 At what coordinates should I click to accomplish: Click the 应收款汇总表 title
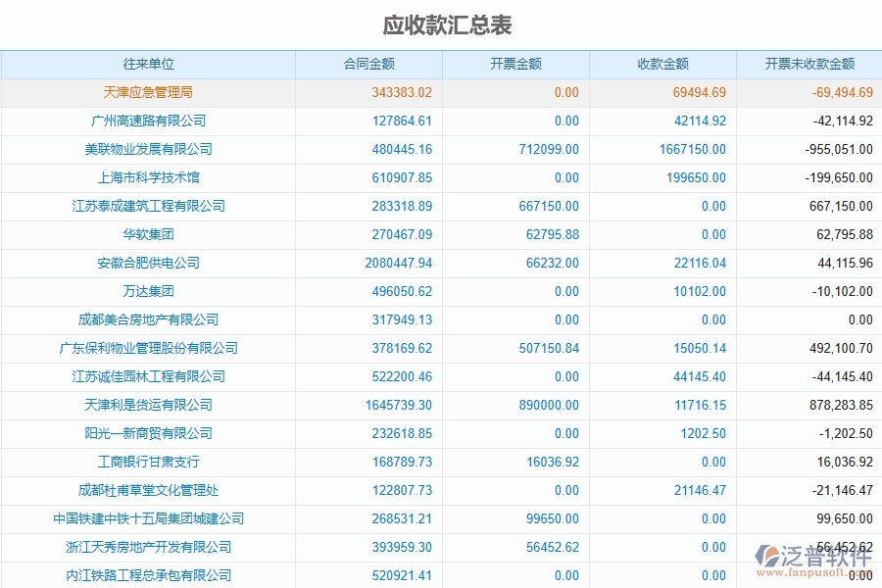tap(441, 20)
